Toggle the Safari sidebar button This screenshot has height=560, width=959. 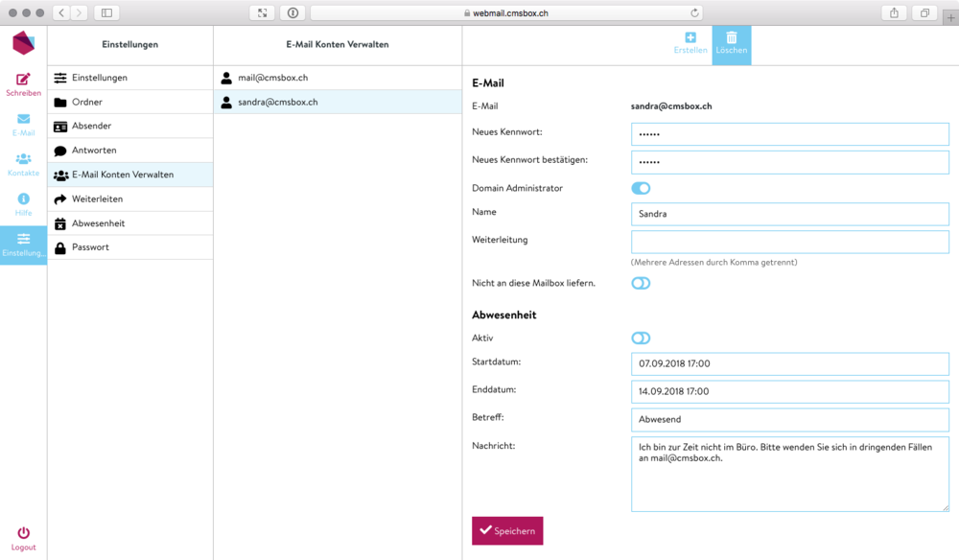[106, 12]
